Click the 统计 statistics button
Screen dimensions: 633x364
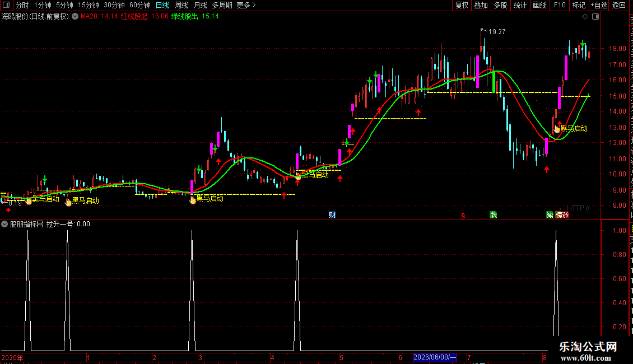coord(520,5)
